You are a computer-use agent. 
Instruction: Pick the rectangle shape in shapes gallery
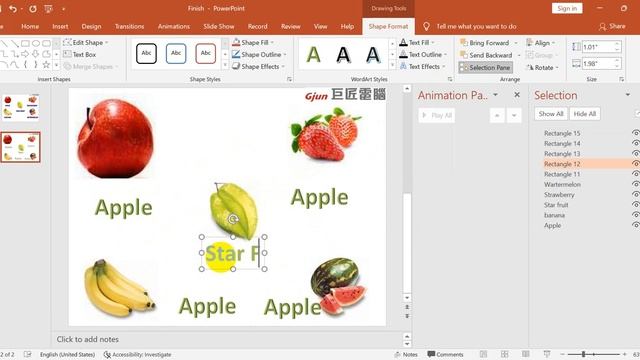click(25, 43)
